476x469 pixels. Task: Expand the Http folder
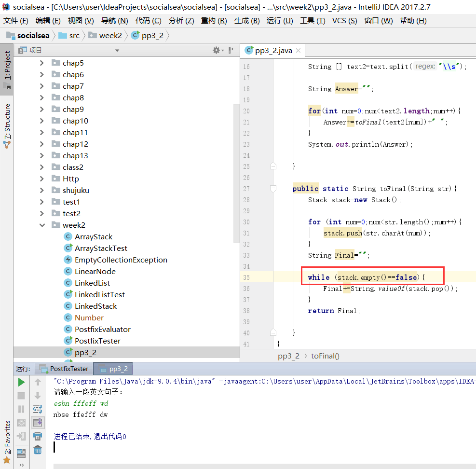[42, 179]
